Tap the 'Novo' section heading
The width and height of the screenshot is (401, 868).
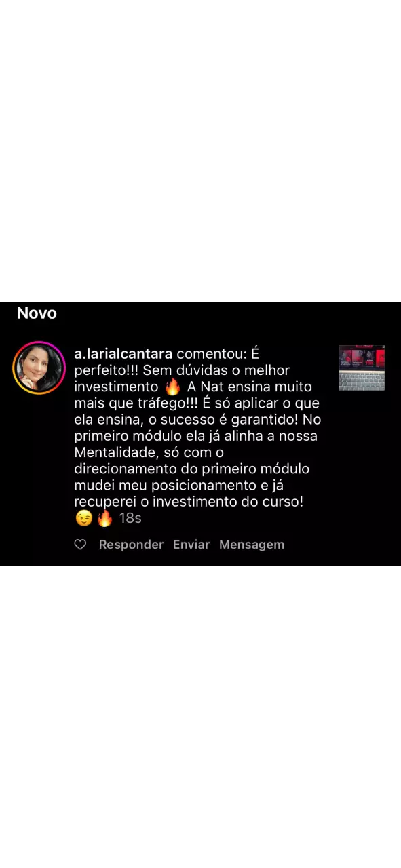(x=37, y=313)
